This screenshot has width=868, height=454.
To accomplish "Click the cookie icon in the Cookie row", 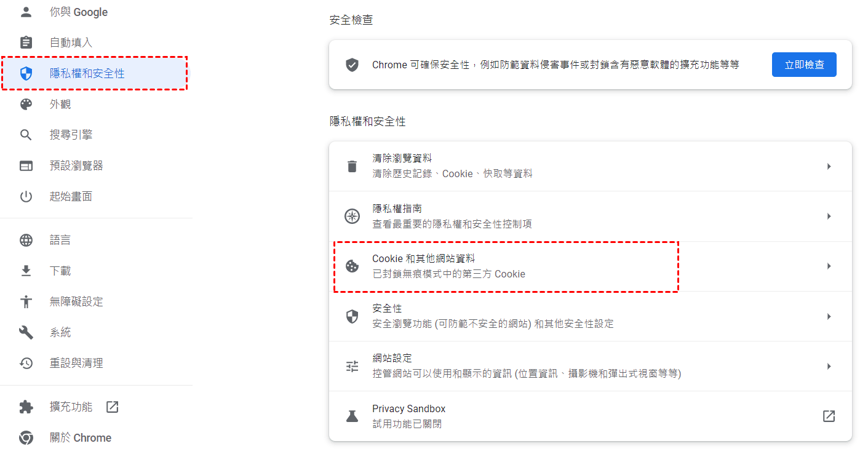I will coord(352,266).
